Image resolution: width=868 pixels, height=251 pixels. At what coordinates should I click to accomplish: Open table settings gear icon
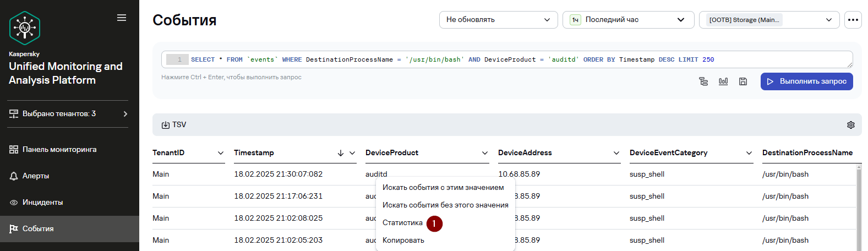pos(851,125)
